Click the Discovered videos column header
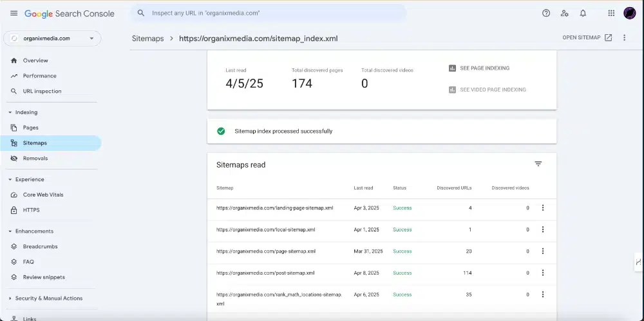 510,188
